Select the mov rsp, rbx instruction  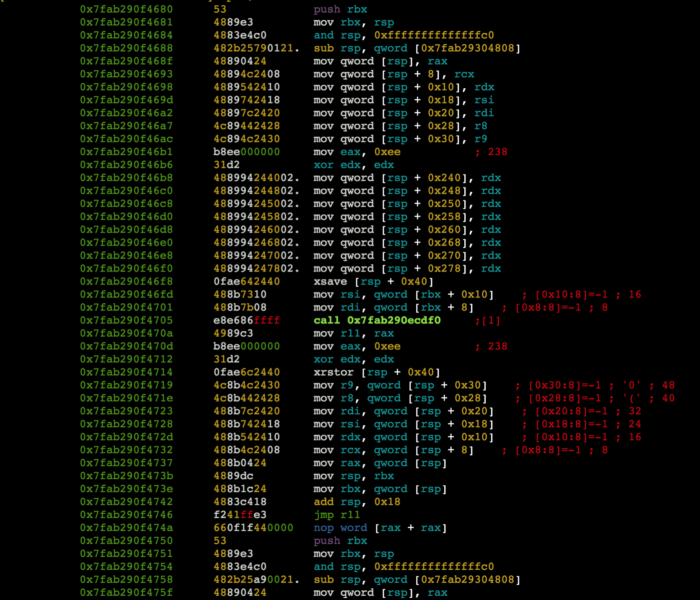point(353,476)
